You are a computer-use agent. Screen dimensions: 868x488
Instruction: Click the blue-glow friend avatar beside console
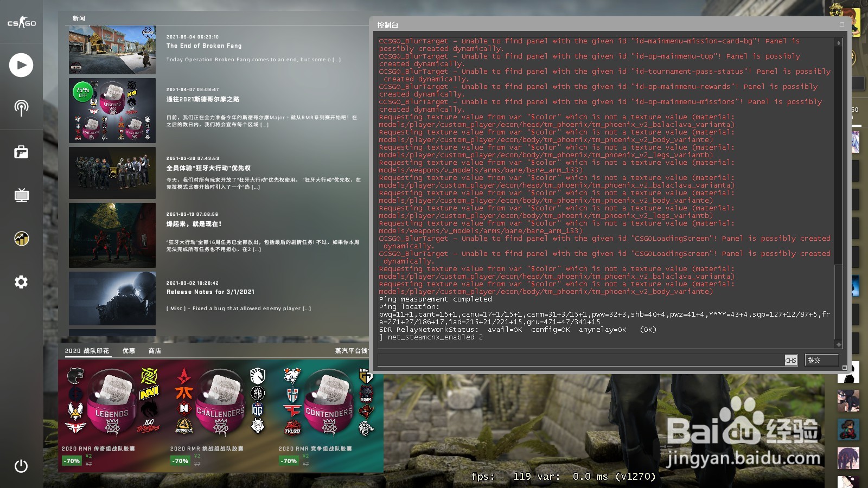(x=855, y=286)
